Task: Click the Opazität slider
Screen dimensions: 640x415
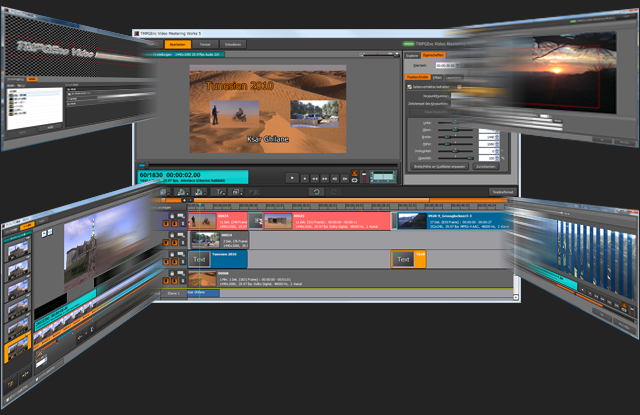Action: 456,158
